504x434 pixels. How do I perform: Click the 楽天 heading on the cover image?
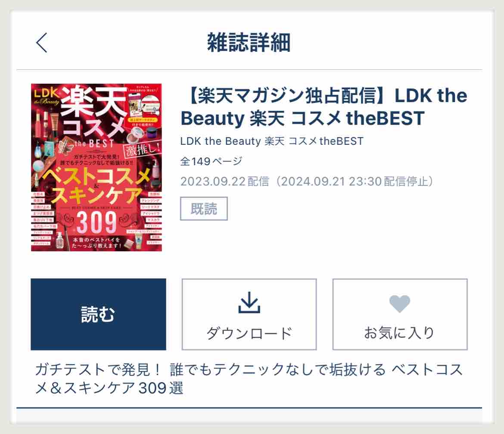pyautogui.click(x=94, y=101)
